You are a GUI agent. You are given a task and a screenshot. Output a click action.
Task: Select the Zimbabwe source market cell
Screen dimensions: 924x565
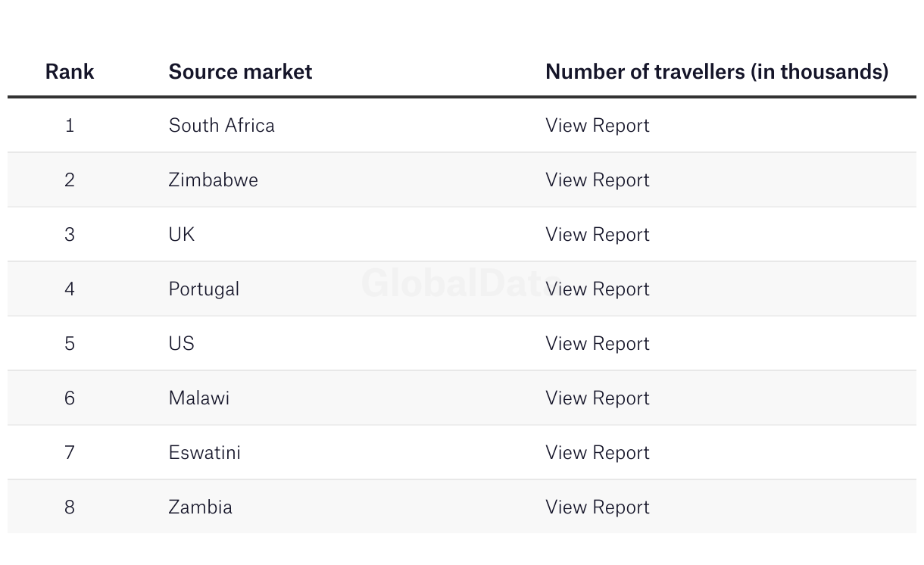click(x=213, y=180)
